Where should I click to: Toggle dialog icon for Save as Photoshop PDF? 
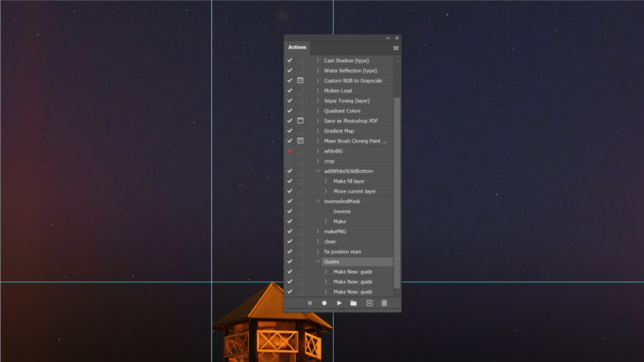(300, 121)
